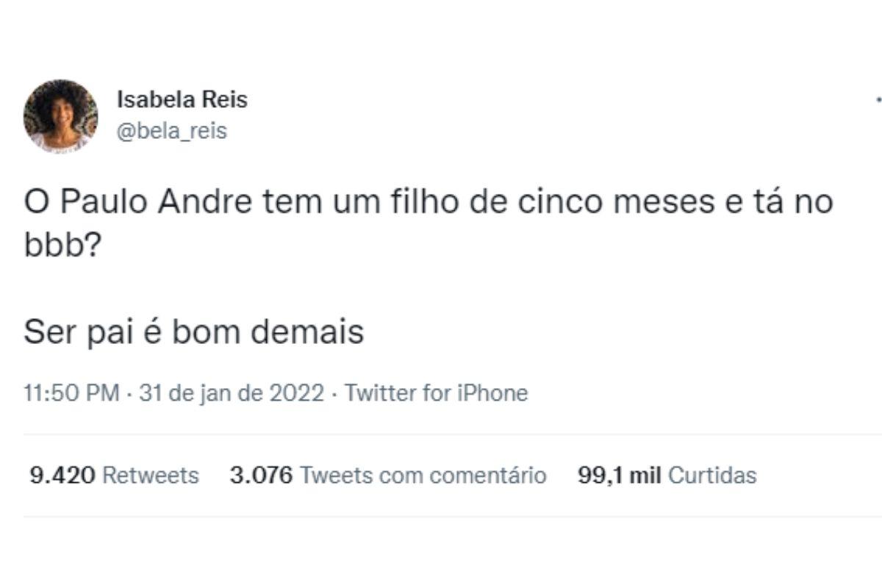Open Tweets com comentário

click(x=423, y=476)
